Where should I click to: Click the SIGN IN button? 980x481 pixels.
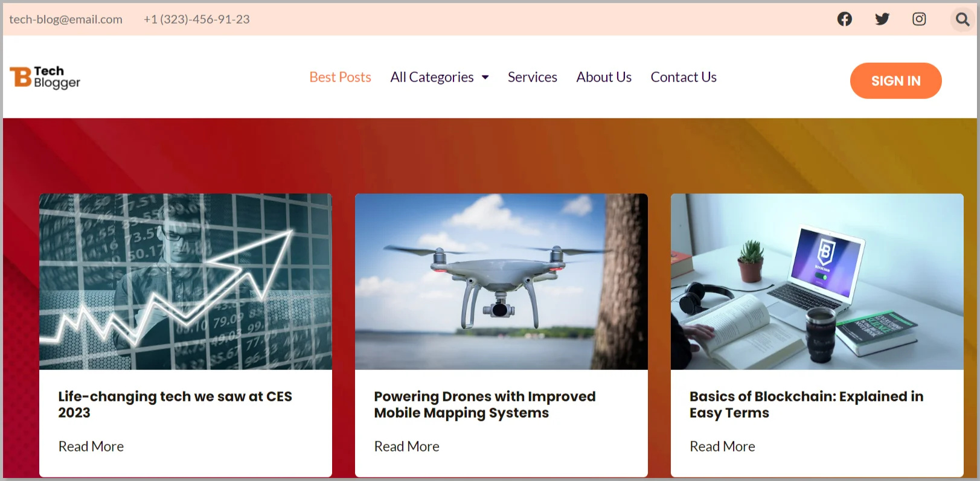pyautogui.click(x=895, y=81)
